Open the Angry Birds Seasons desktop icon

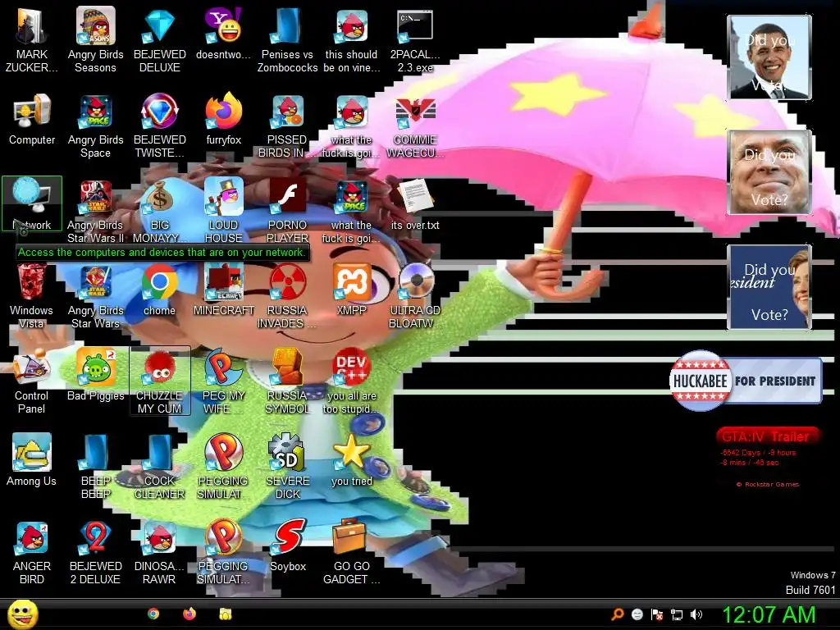point(95,40)
